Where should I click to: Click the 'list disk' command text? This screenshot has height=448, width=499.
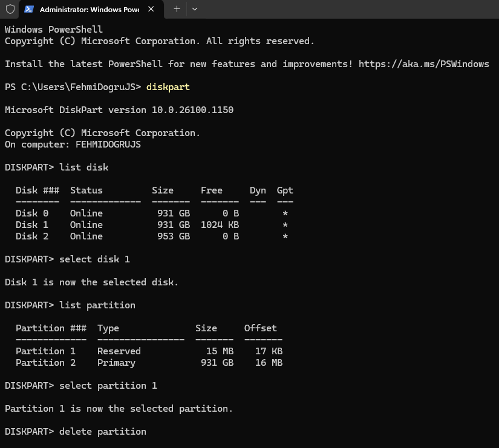(x=84, y=167)
